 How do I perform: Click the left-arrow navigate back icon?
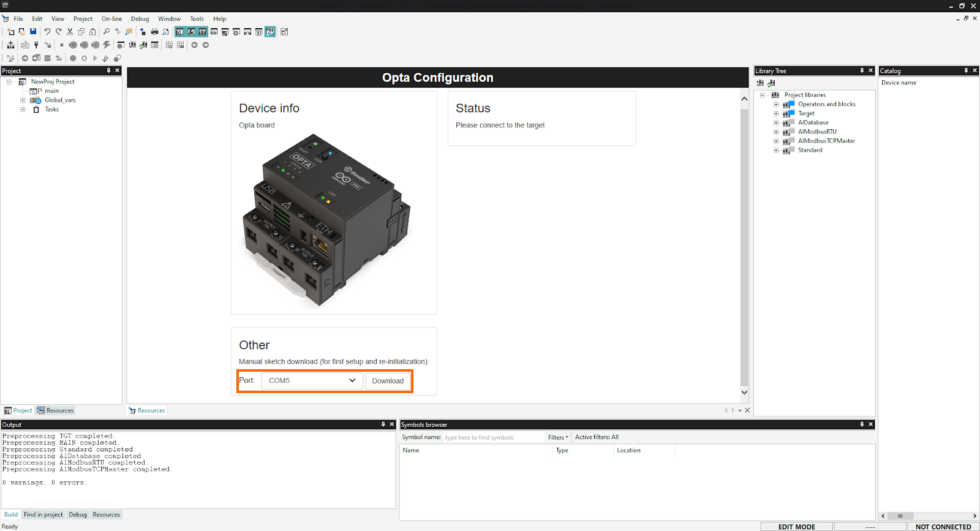point(194,45)
